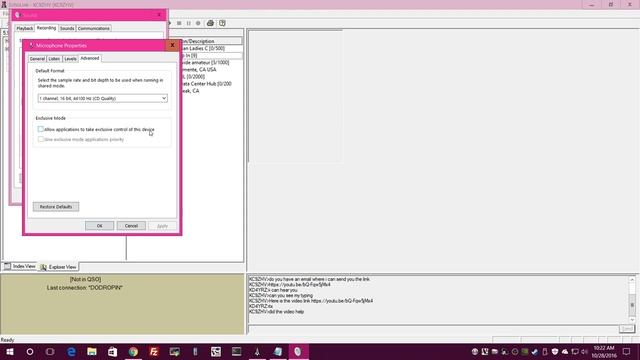This screenshot has height=360, width=640.
Task: Click the EchoLink toolbar record circle icon
Action: pos(198,23)
